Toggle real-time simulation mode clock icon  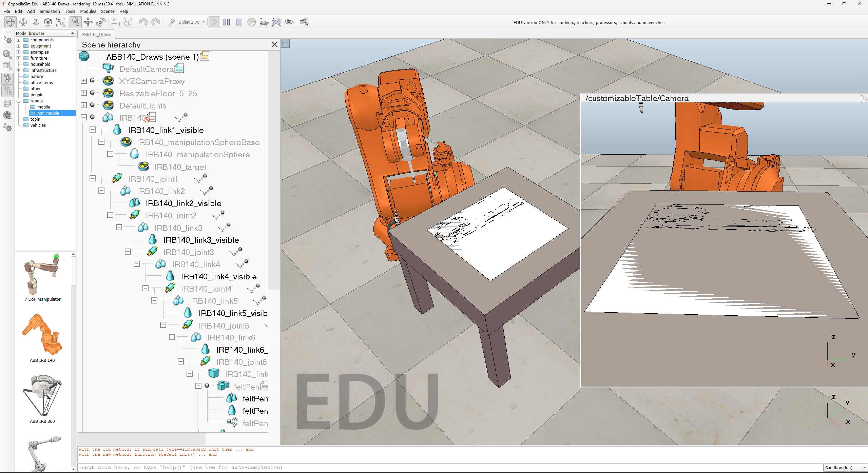click(252, 22)
